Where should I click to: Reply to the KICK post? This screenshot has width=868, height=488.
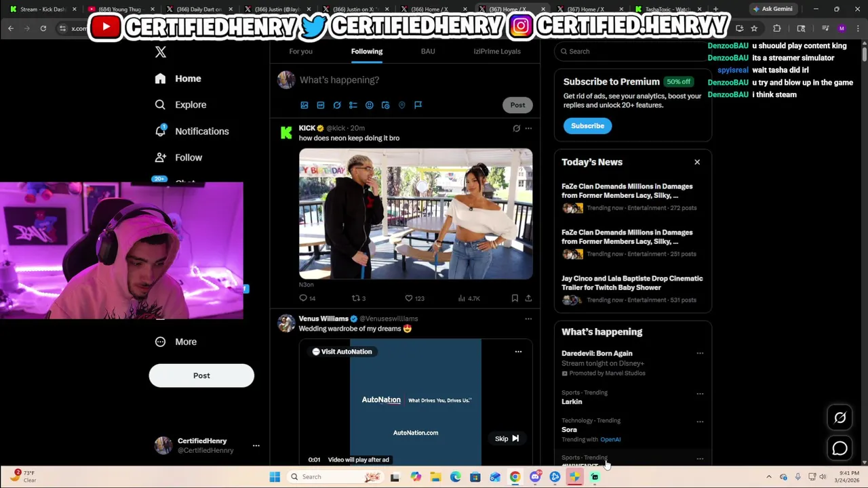[307, 298]
